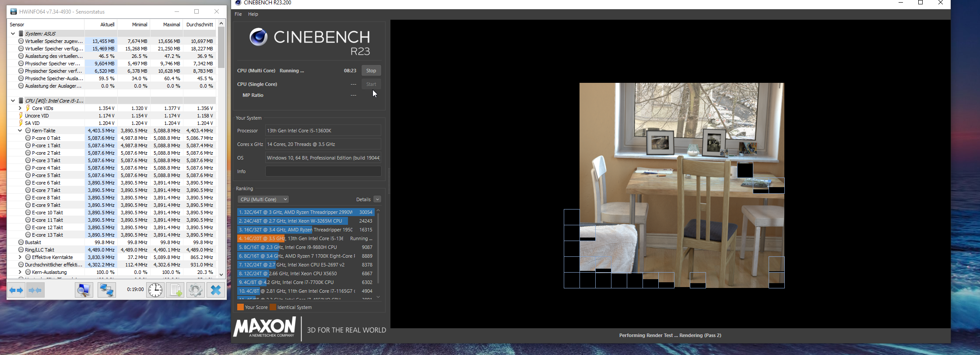980x355 pixels.
Task: Click the Sensor column header
Action: 46,25
